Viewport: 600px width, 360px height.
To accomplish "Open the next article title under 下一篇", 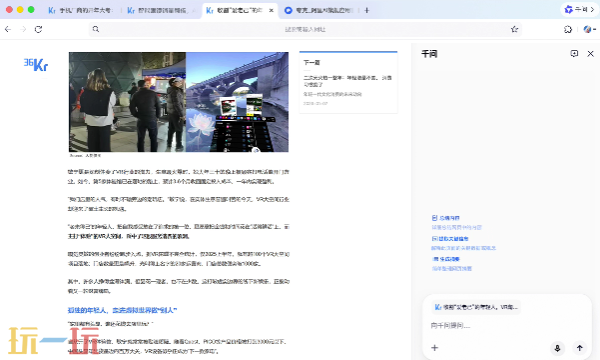I will coord(347,81).
